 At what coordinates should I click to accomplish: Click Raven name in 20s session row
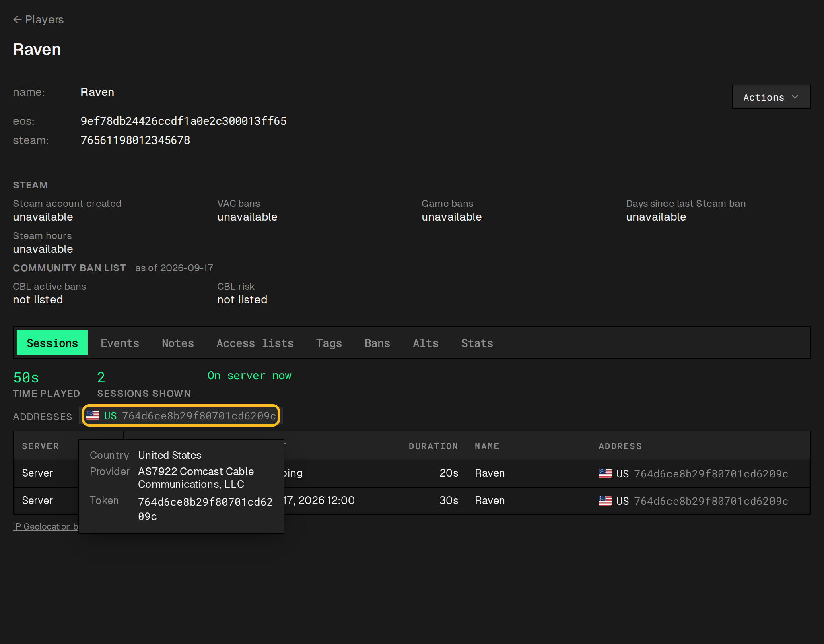coord(490,473)
